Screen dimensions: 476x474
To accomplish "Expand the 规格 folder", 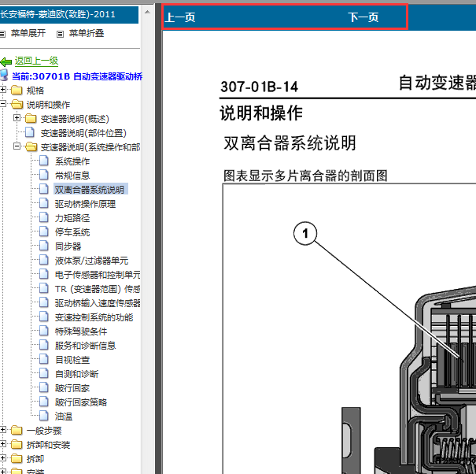I will (2, 89).
